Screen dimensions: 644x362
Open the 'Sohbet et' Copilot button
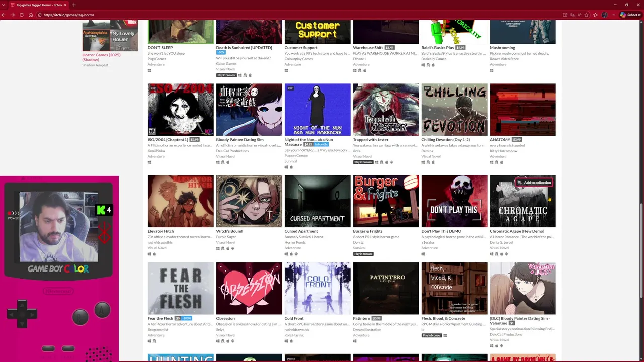pos(630,15)
